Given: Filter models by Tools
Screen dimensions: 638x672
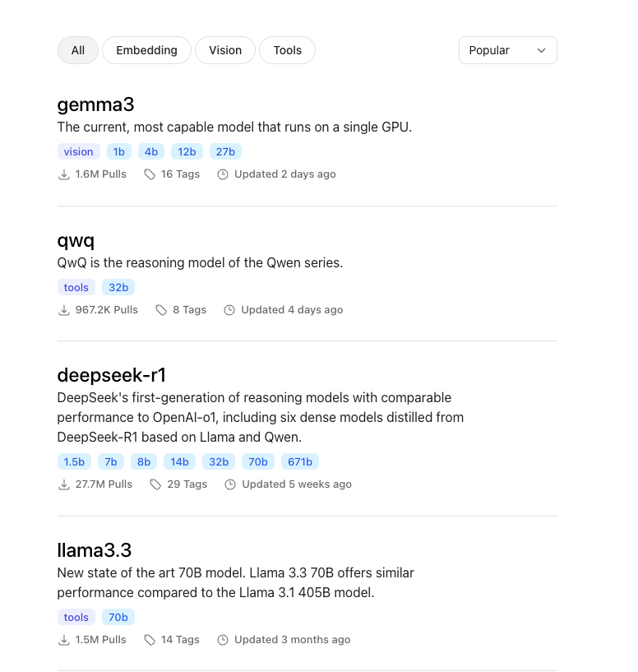Looking at the screenshot, I should (288, 50).
